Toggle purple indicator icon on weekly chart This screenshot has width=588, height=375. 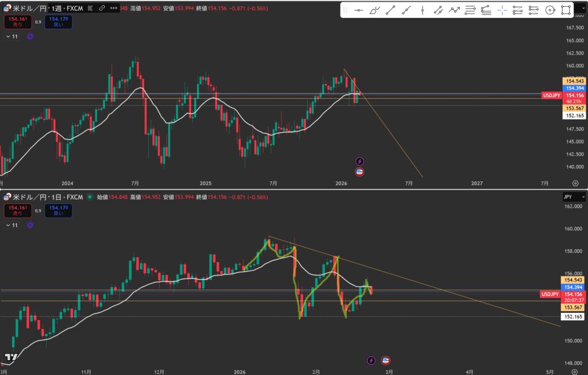pyautogui.click(x=30, y=36)
